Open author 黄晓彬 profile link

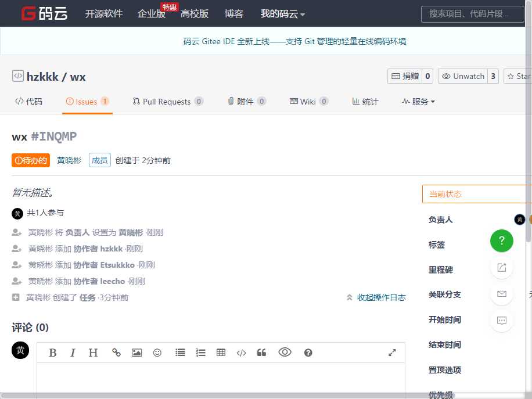point(69,160)
